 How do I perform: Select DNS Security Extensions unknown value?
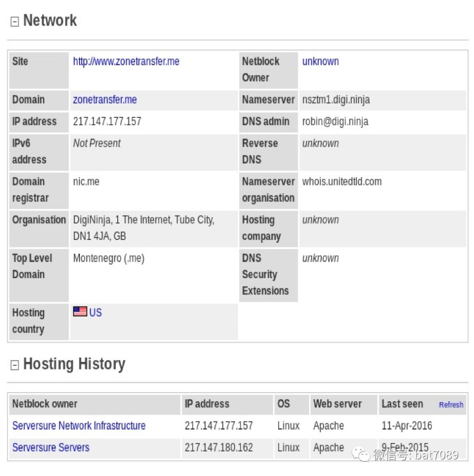tap(320, 258)
